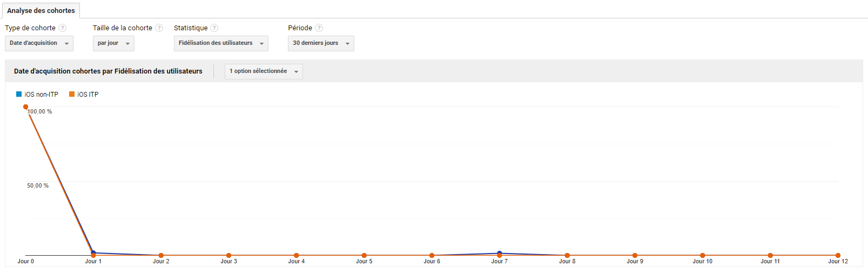Click the iOS ITP legend label
This screenshot has height=273, width=868.
point(88,95)
